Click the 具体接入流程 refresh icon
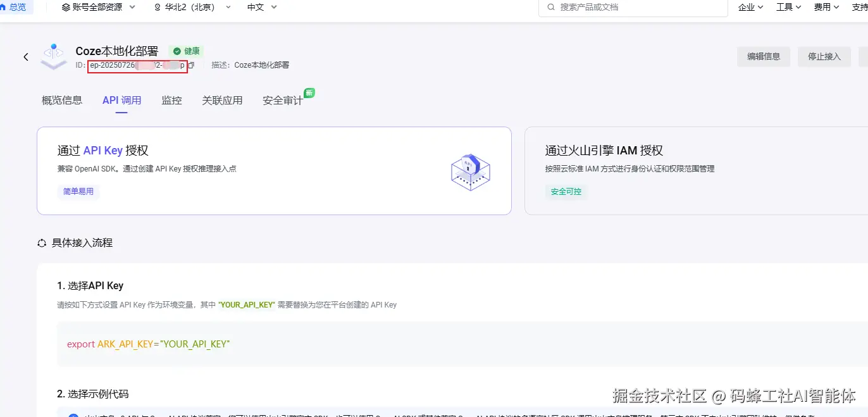The height and width of the screenshot is (417, 868). [42, 243]
